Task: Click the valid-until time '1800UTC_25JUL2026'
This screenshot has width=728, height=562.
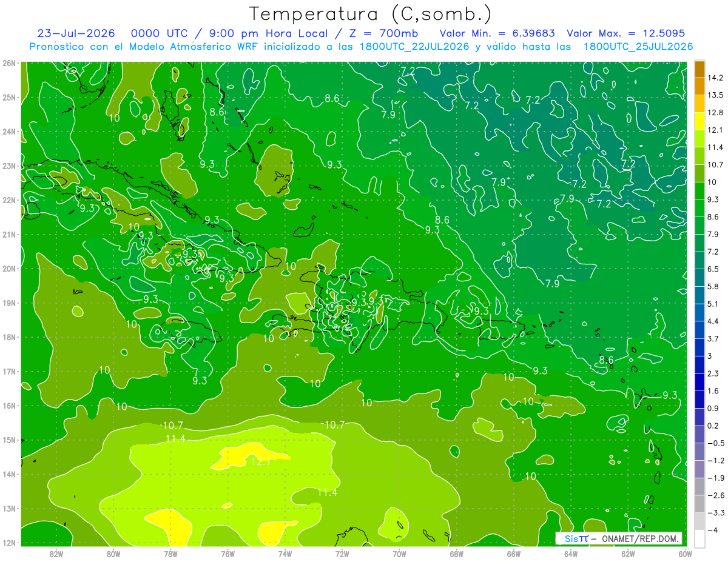Action: pyautogui.click(x=638, y=46)
